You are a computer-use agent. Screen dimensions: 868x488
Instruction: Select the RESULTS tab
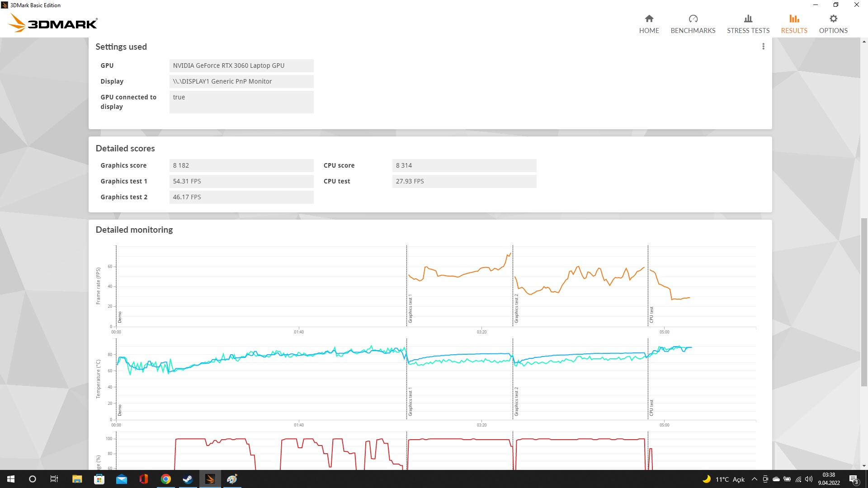(794, 24)
